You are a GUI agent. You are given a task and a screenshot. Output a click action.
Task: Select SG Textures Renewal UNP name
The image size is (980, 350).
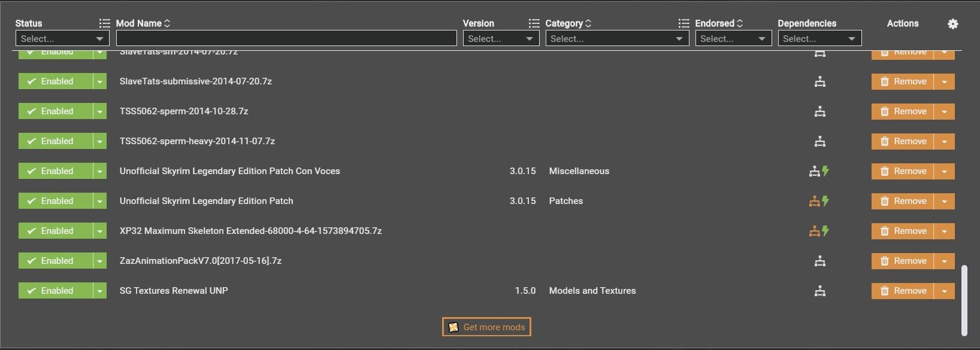click(174, 291)
